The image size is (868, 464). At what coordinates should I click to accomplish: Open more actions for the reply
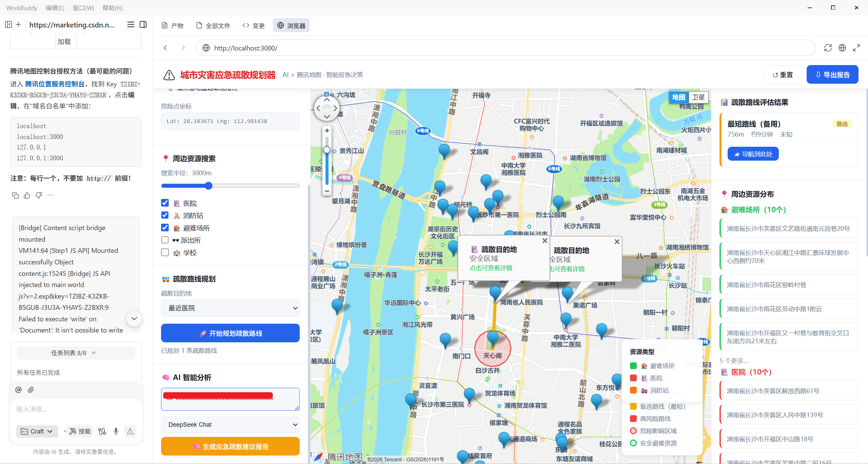click(x=51, y=195)
